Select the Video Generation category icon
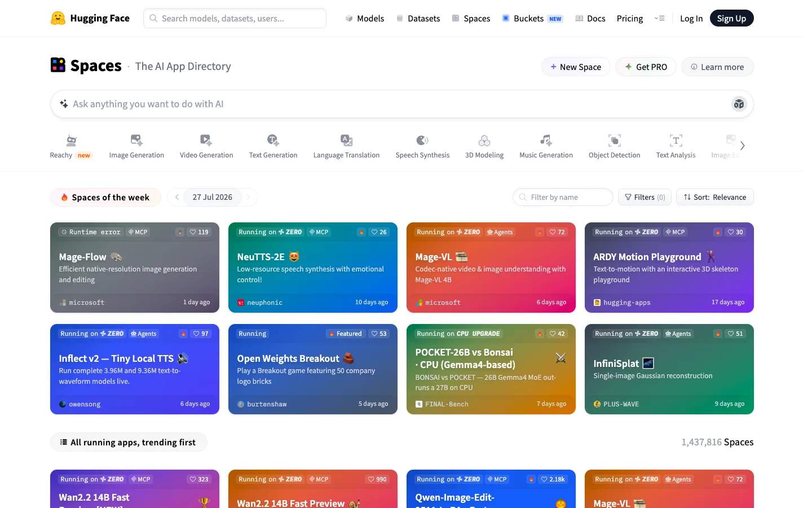This screenshot has width=812, height=508. click(206, 141)
